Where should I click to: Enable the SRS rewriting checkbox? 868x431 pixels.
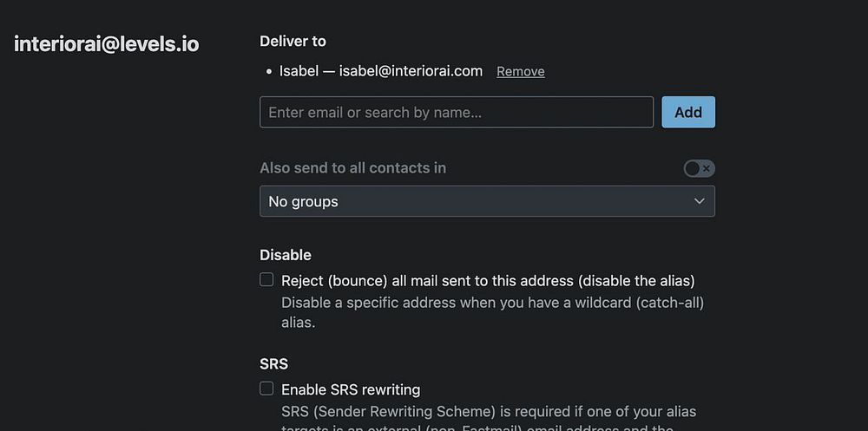[x=266, y=389]
